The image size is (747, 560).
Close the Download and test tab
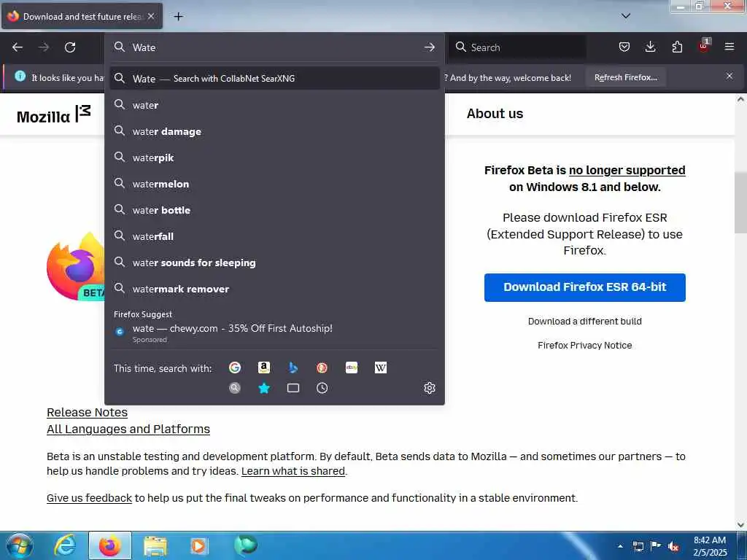[151, 16]
